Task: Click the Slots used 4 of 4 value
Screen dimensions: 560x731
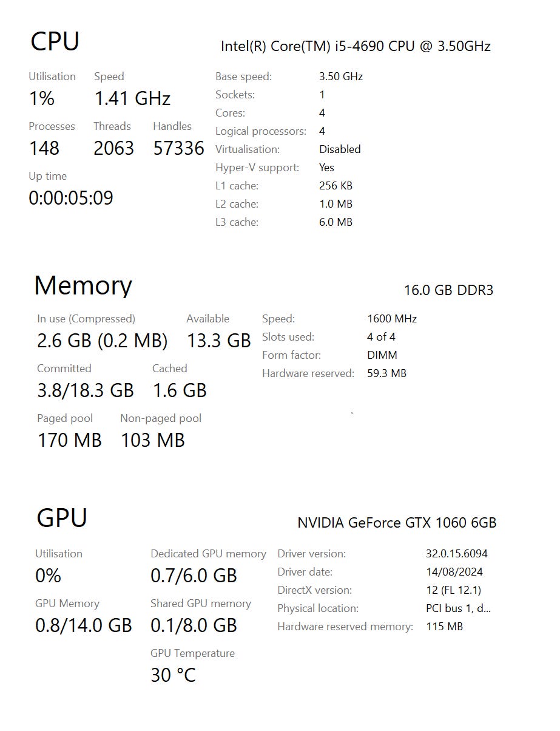Action: point(382,337)
